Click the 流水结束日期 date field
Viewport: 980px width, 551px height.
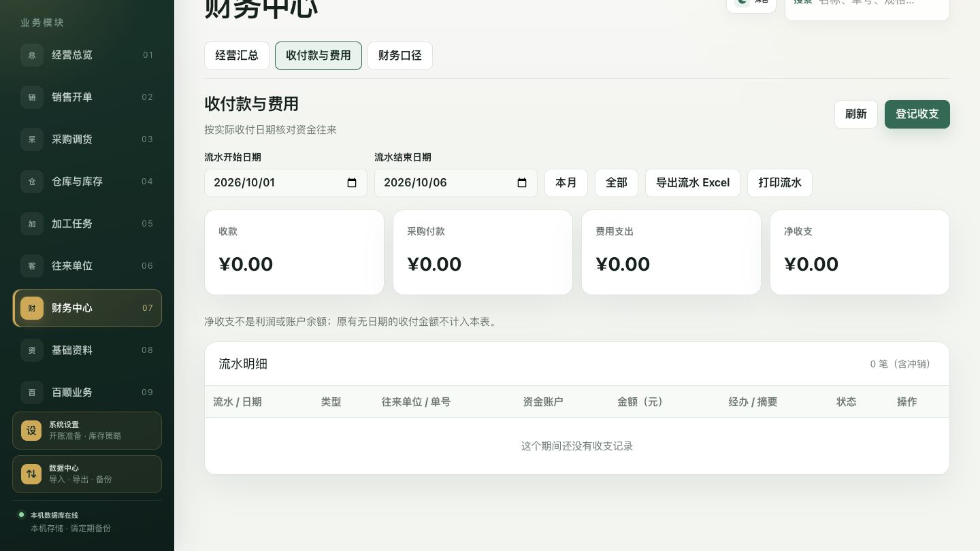click(x=456, y=183)
